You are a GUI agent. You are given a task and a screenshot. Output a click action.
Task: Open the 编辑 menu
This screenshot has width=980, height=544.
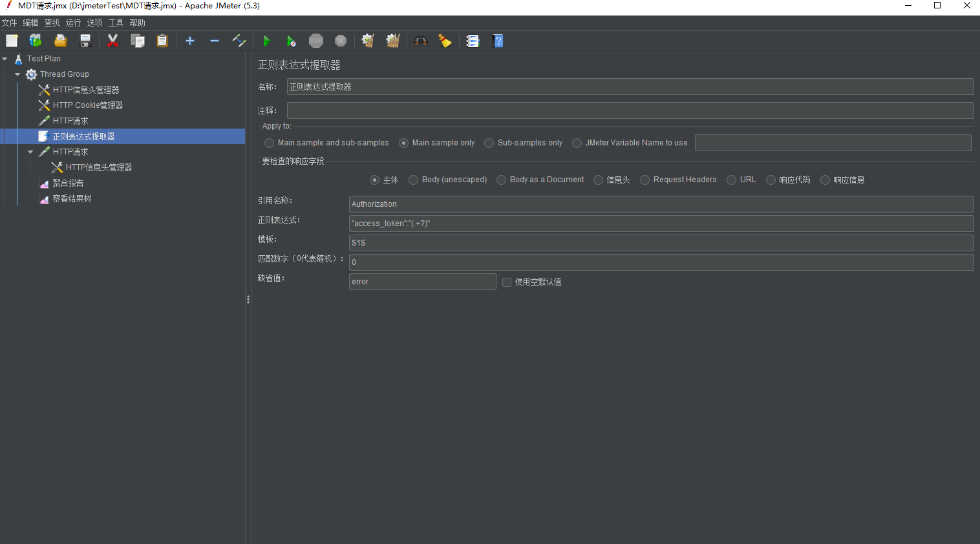(x=30, y=23)
